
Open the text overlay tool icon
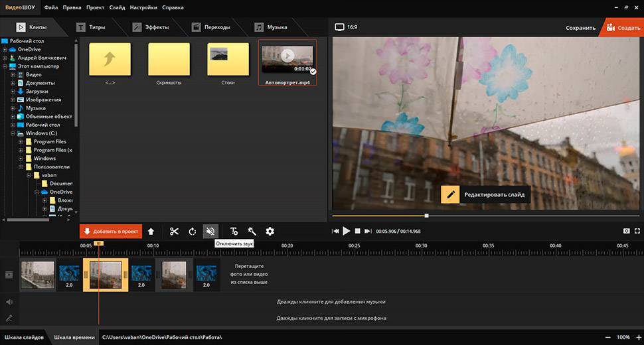tap(234, 232)
